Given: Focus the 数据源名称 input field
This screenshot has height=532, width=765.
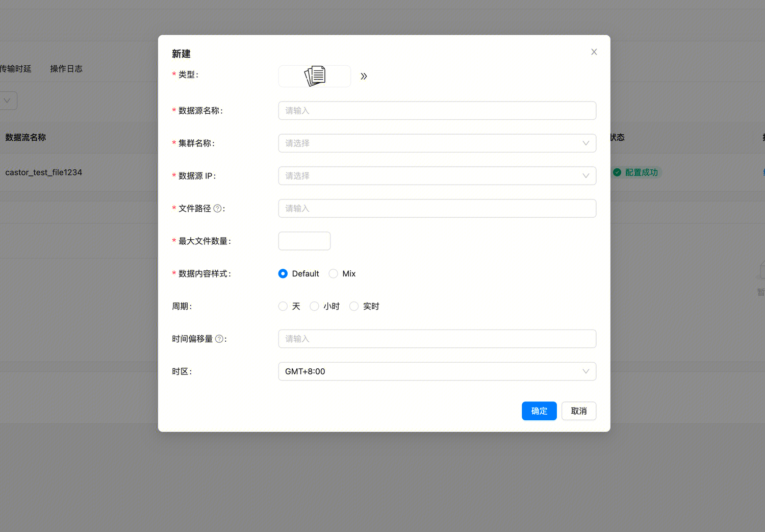Looking at the screenshot, I should pyautogui.click(x=437, y=111).
